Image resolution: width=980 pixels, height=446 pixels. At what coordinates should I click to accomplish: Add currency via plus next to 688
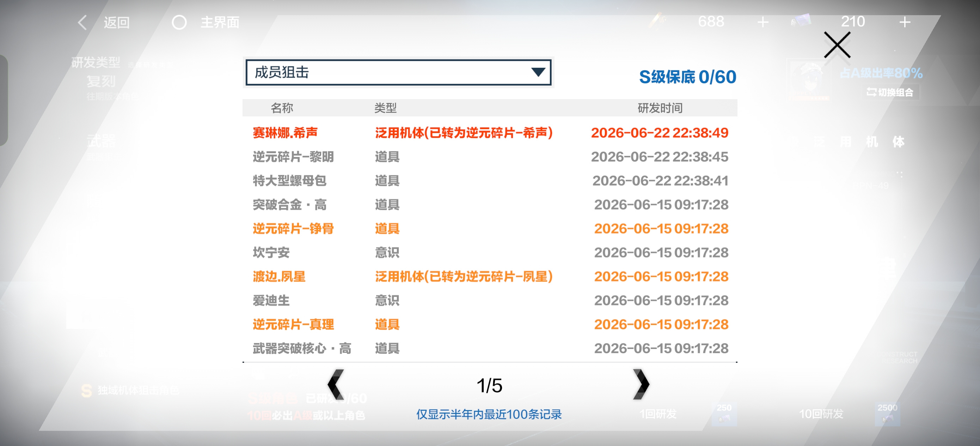point(763,22)
